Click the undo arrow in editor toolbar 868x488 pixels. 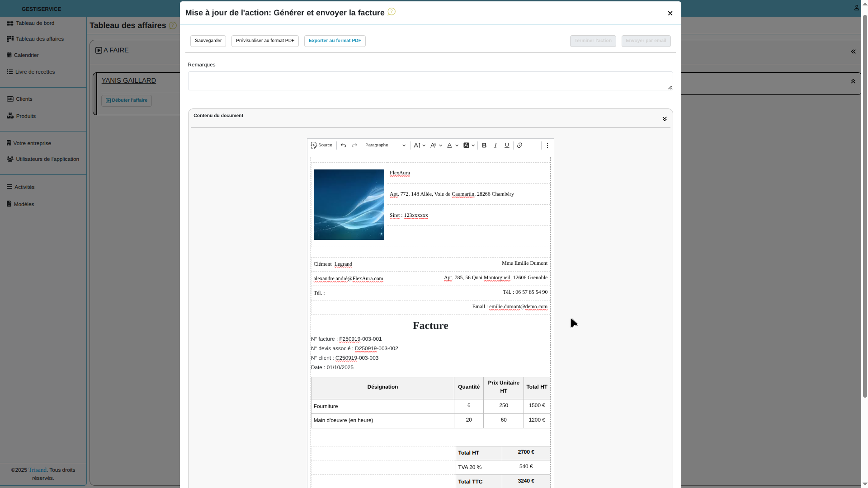343,145
